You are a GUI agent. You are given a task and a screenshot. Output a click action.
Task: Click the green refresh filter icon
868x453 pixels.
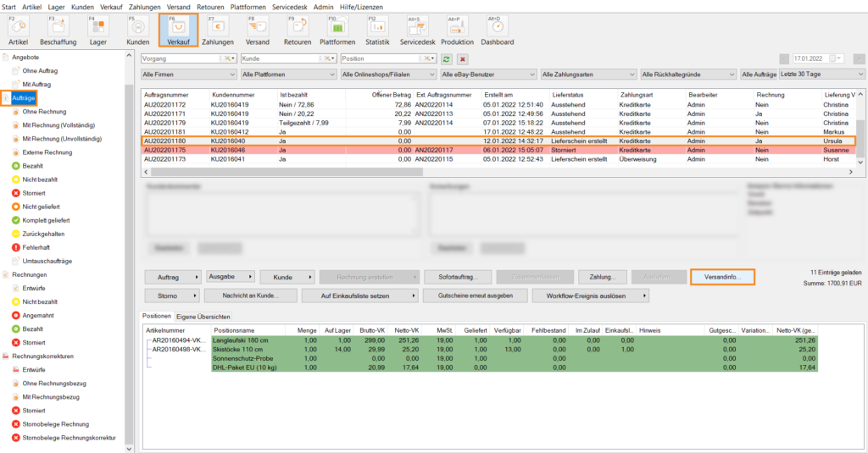pyautogui.click(x=447, y=59)
